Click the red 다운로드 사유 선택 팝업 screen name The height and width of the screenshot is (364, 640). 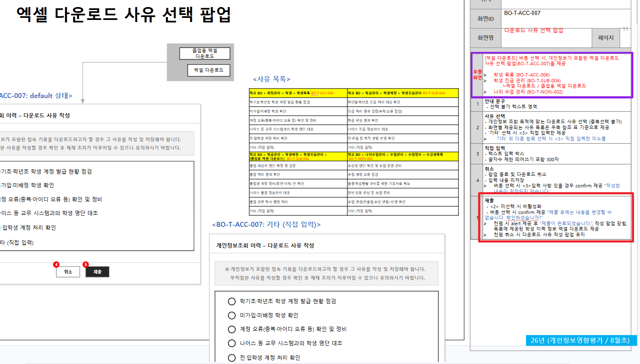(534, 30)
